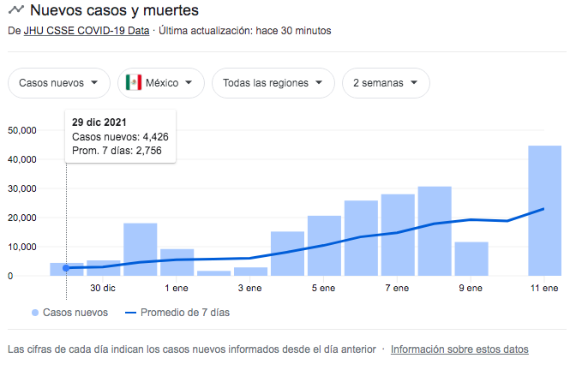
Task: Click the 'Prom. 7 días: 2,756' tooltip text
Action: [117, 151]
